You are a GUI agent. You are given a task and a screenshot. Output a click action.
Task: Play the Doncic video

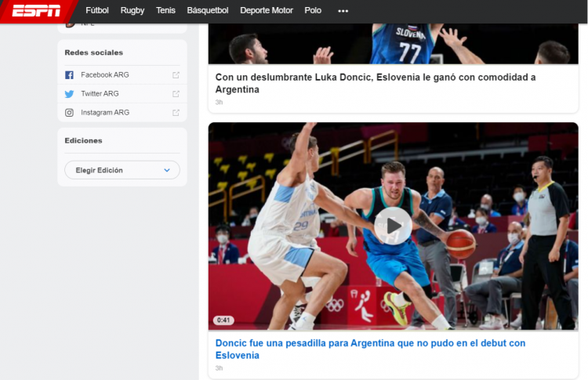(393, 226)
